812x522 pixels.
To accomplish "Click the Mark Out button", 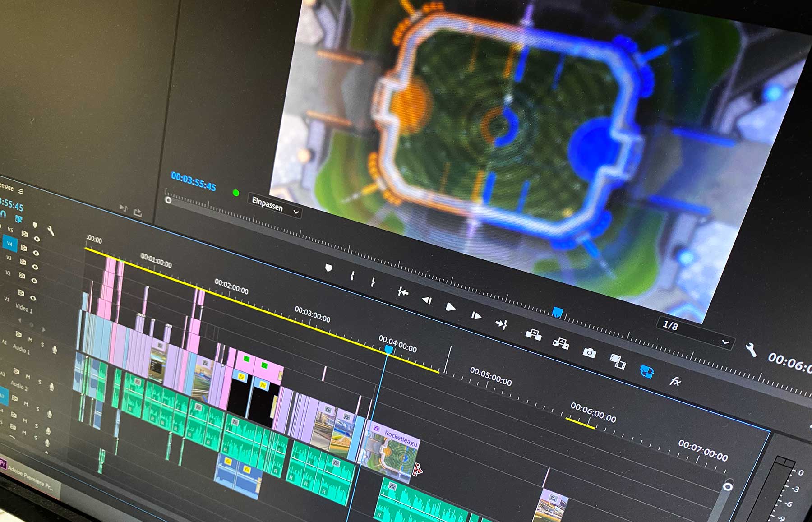I will click(x=373, y=283).
